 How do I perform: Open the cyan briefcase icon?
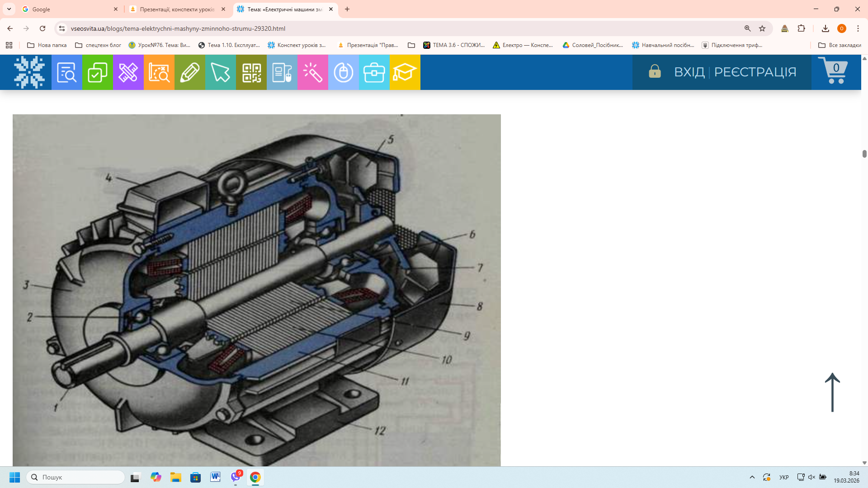pos(374,72)
